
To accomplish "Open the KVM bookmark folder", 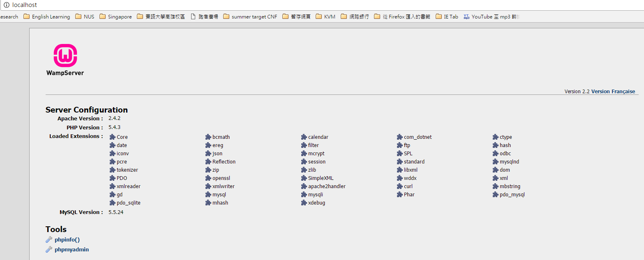I will coord(325,17).
